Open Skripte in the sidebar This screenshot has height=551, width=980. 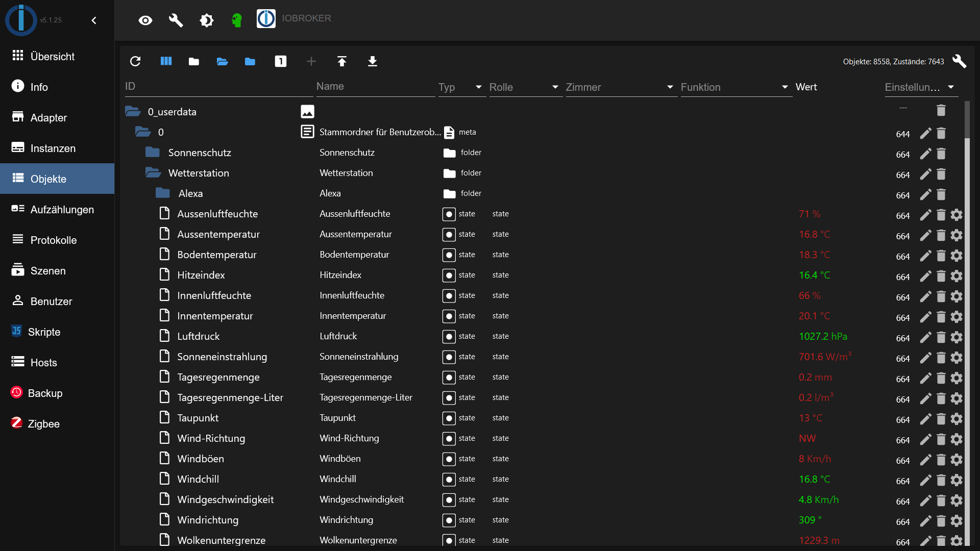coord(57,332)
